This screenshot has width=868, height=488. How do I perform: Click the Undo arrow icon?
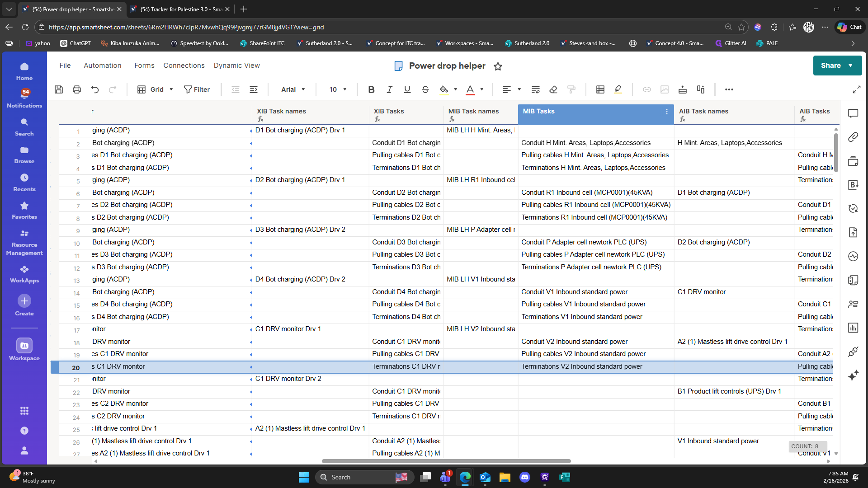(x=94, y=89)
